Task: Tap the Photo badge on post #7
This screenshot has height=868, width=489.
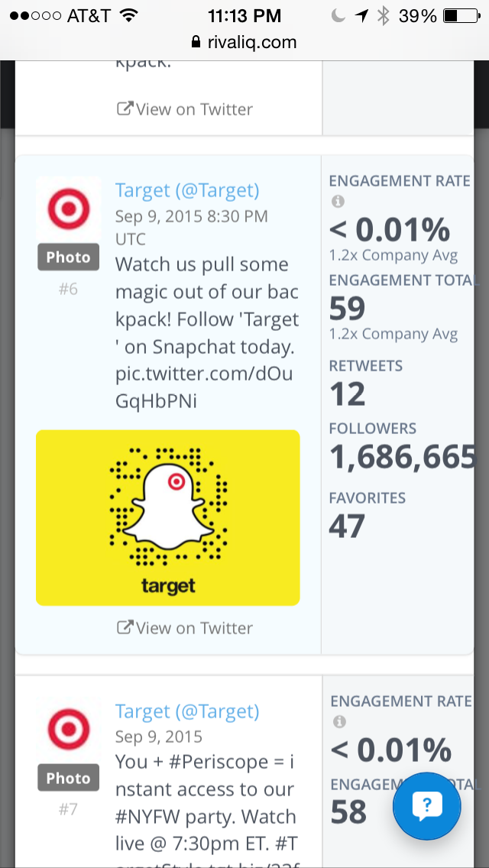Action: pos(68,778)
